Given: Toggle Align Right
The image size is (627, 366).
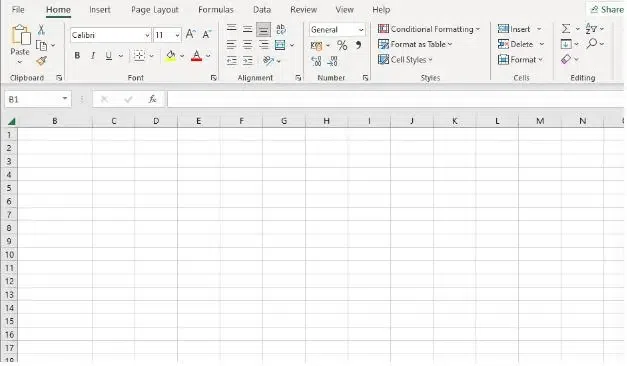Looking at the screenshot, I should pyautogui.click(x=263, y=45).
